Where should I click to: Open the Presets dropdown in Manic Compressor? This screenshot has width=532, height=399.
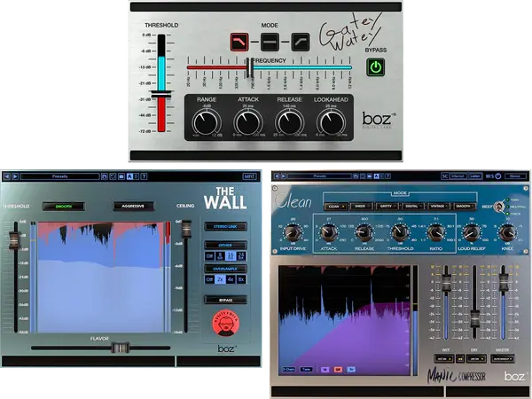click(319, 176)
